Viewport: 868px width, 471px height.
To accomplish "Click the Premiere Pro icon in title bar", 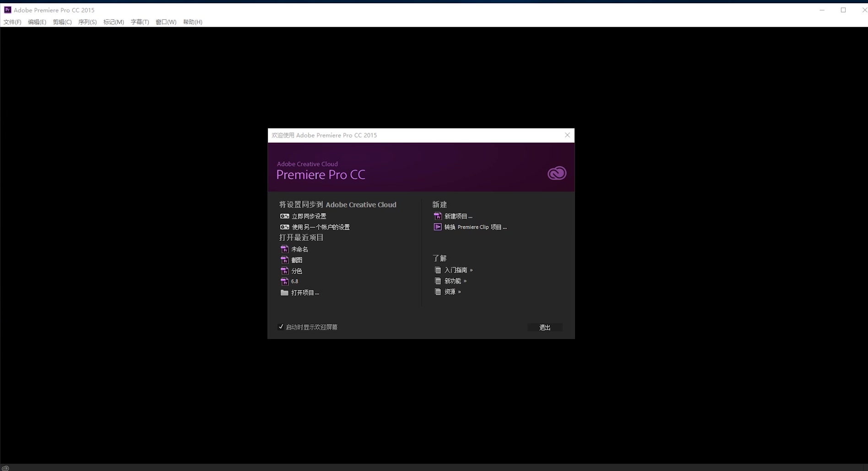I will pos(7,10).
